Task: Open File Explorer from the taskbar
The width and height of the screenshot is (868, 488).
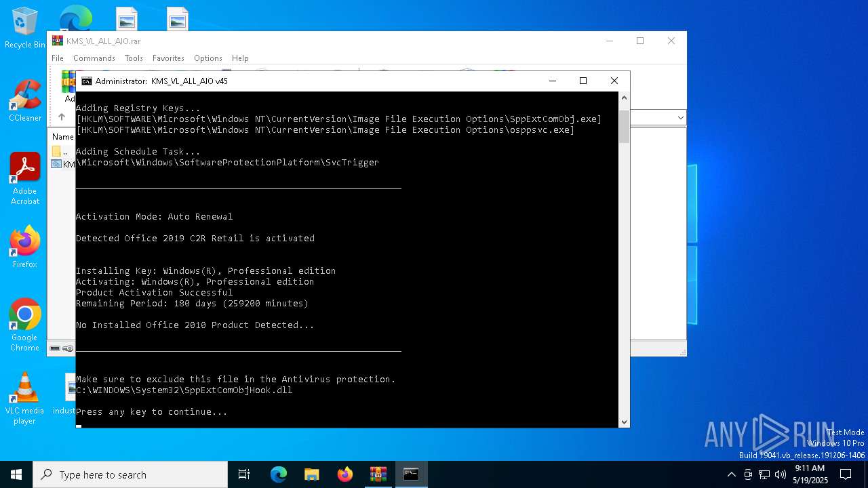Action: pos(311,474)
